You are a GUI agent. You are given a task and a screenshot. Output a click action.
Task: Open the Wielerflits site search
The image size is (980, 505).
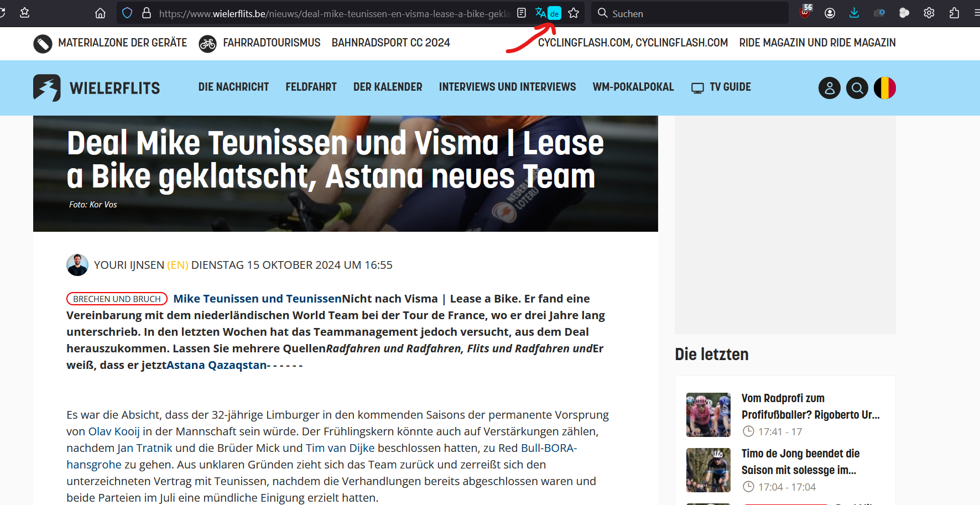coord(857,88)
